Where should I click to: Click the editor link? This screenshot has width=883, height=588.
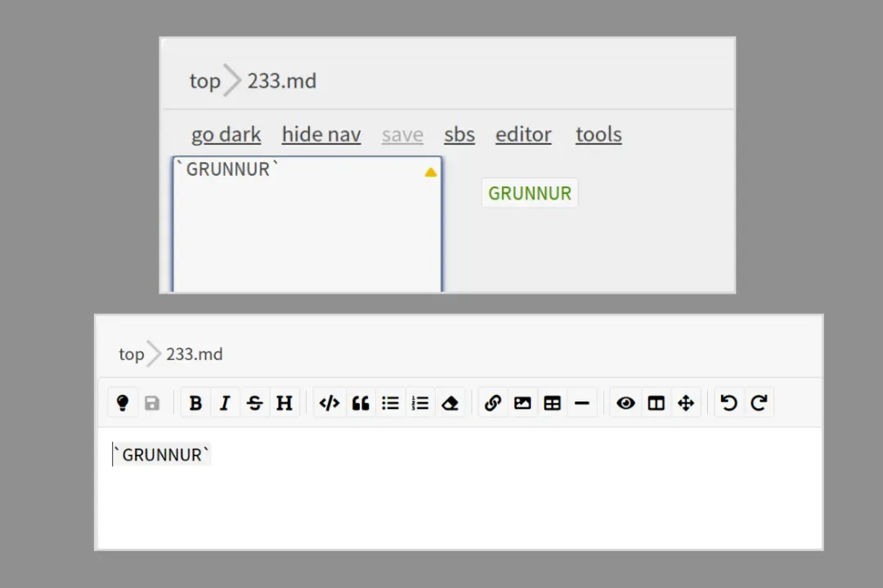(523, 135)
